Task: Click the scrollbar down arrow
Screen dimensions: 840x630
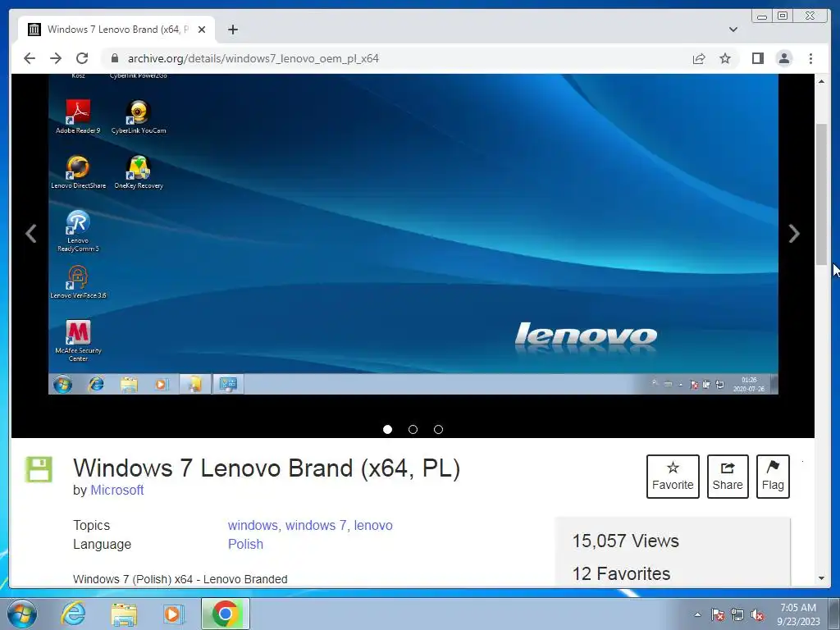Action: click(x=821, y=578)
